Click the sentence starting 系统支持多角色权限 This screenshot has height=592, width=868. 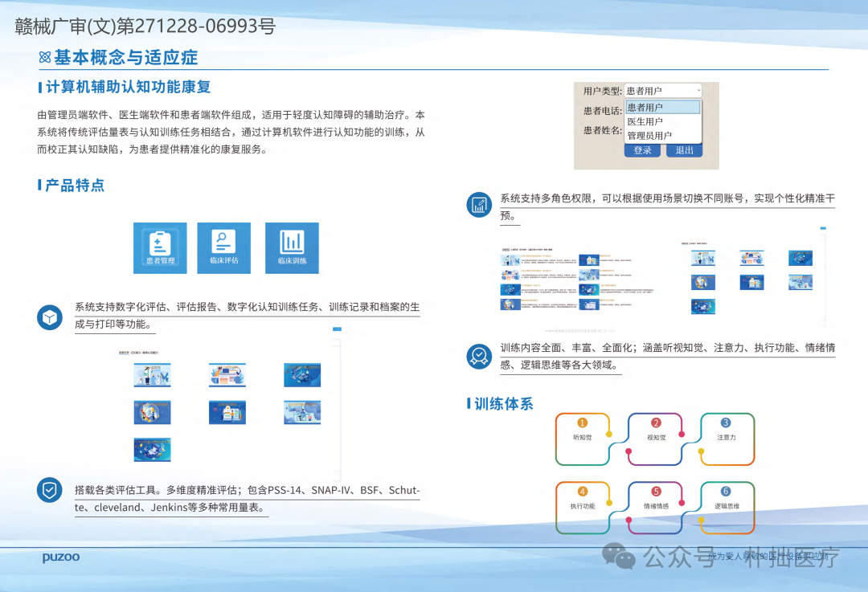pos(668,207)
